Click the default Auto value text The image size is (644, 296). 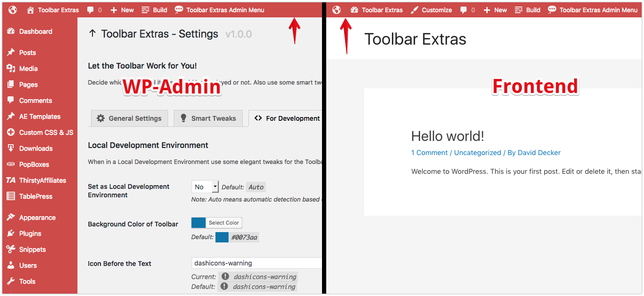(256, 187)
